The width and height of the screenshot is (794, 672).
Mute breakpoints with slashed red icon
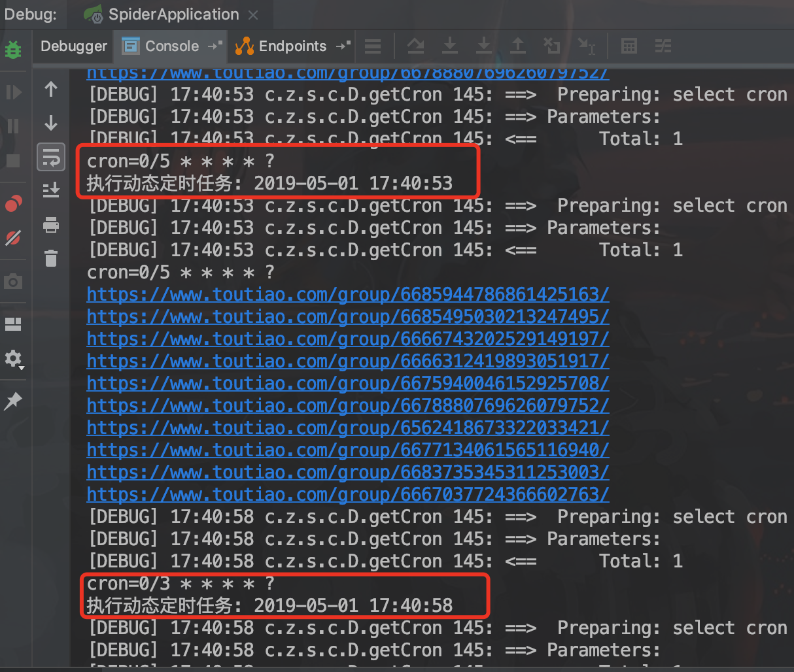click(x=13, y=237)
